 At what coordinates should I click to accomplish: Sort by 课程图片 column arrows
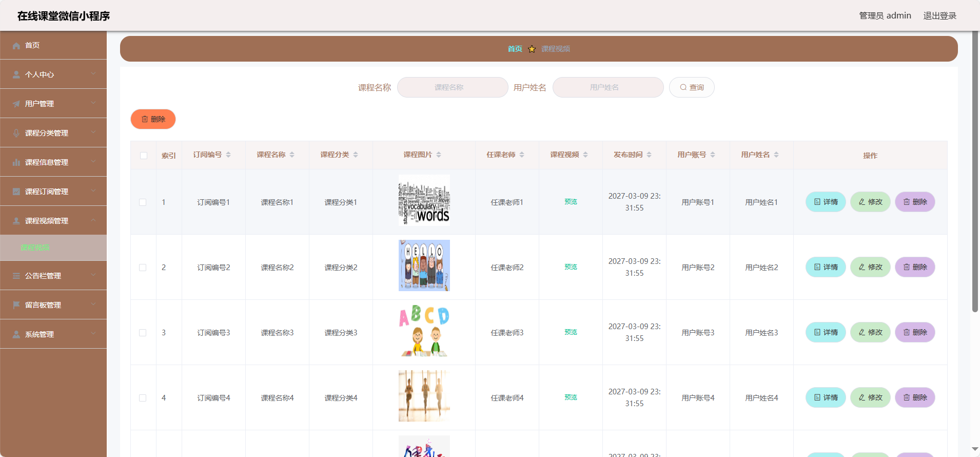click(x=439, y=155)
